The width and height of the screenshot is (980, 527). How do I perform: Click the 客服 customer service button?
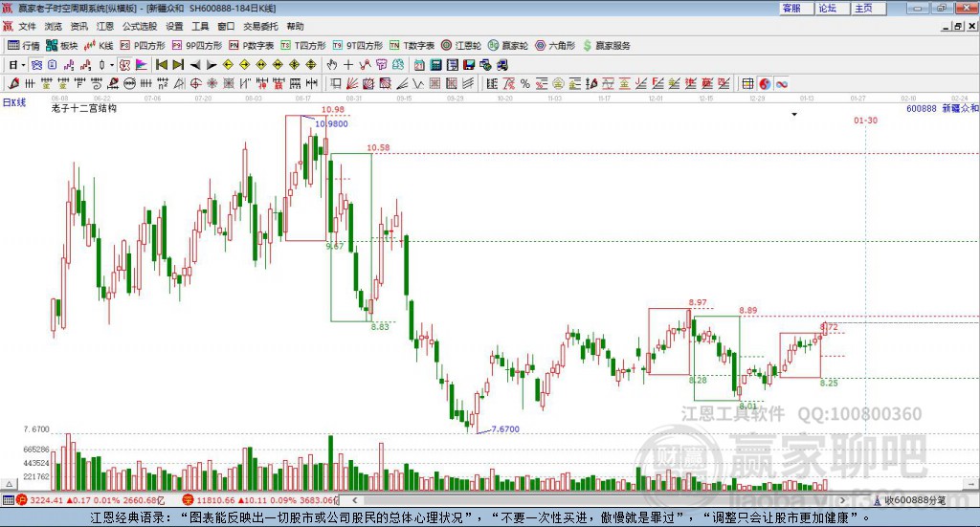point(796,8)
